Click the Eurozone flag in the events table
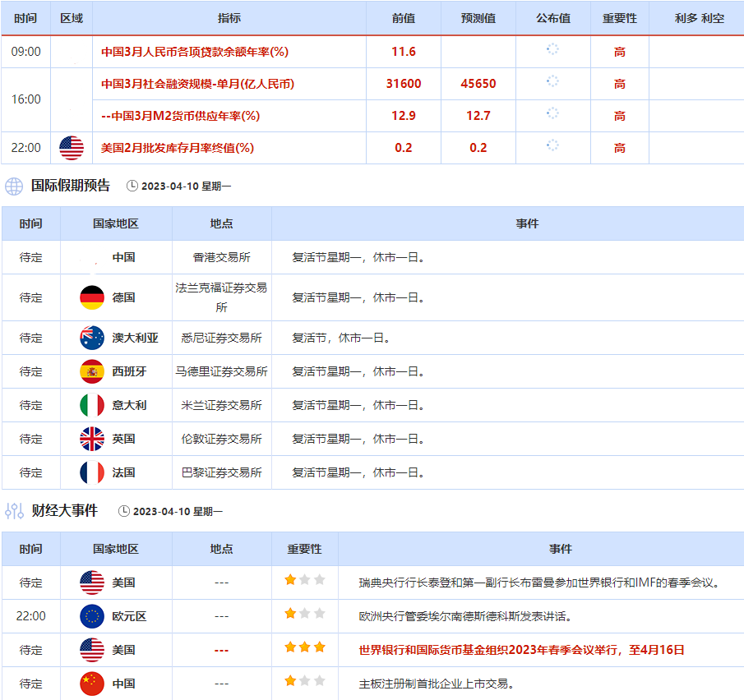This screenshot has width=744, height=700. [x=92, y=616]
